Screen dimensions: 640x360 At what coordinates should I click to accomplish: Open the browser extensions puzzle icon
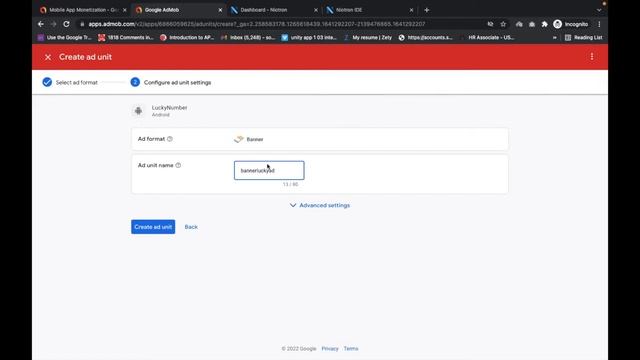(x=544, y=24)
